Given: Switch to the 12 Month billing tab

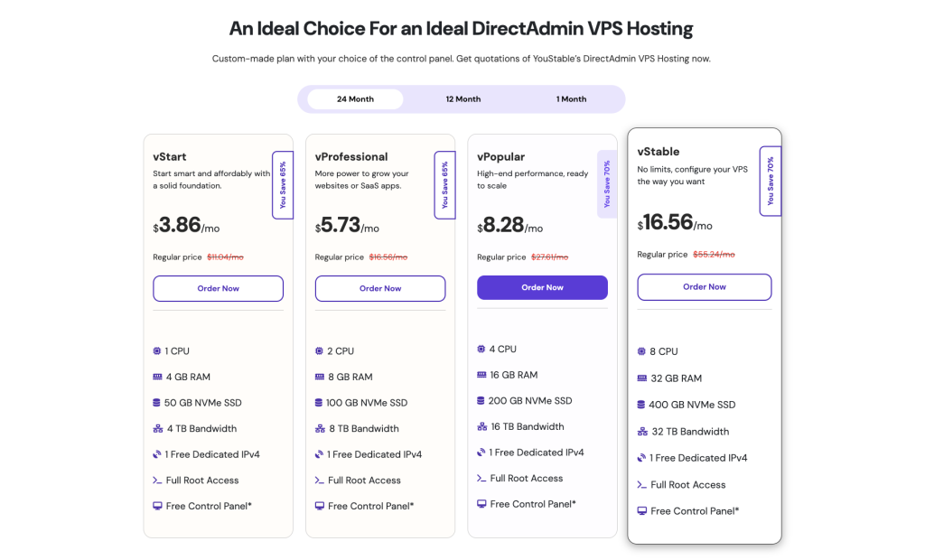Looking at the screenshot, I should pyautogui.click(x=462, y=98).
